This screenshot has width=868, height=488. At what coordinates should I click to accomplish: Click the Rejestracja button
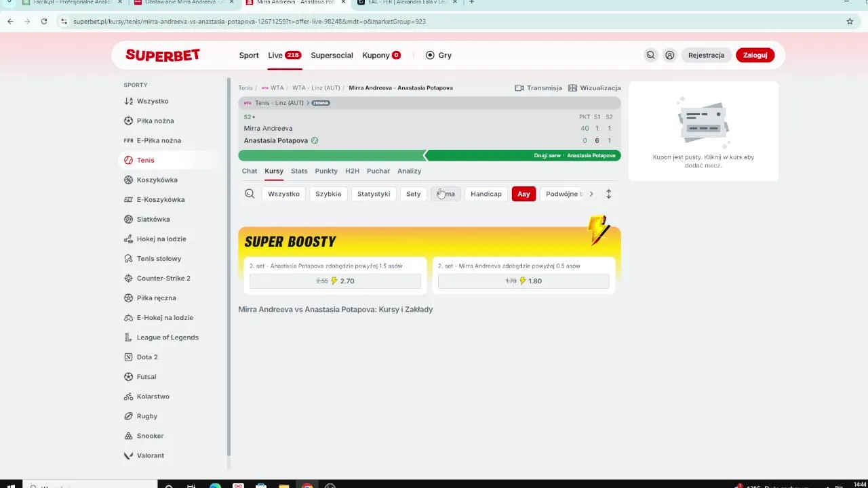pyautogui.click(x=706, y=56)
